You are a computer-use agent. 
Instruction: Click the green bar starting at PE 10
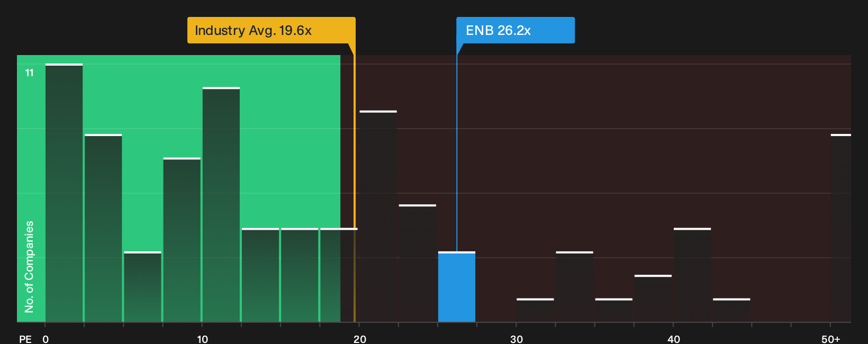coord(221,205)
